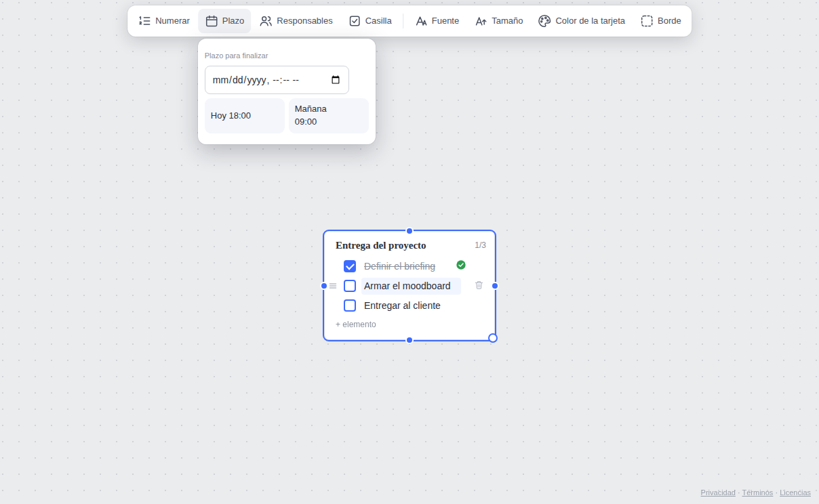The width and height of the screenshot is (819, 504).
Task: Open the Tamaño size menu
Action: coord(499,21)
